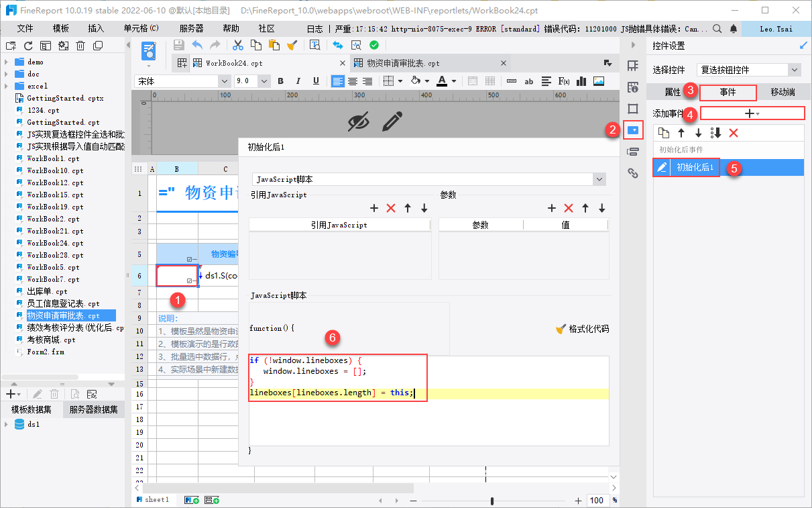
Task: Switch to the 属性 tab
Action: (x=673, y=92)
